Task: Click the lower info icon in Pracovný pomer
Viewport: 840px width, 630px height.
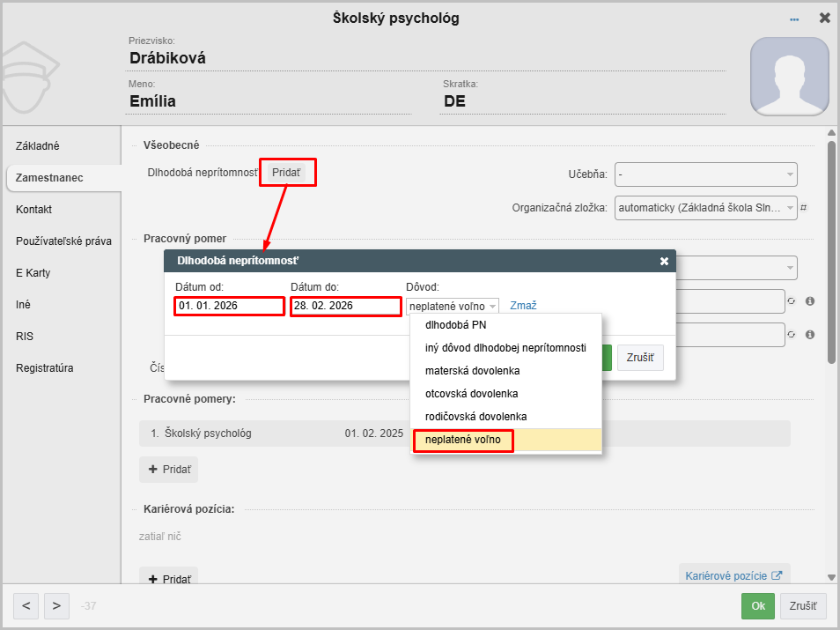Action: pyautogui.click(x=809, y=335)
